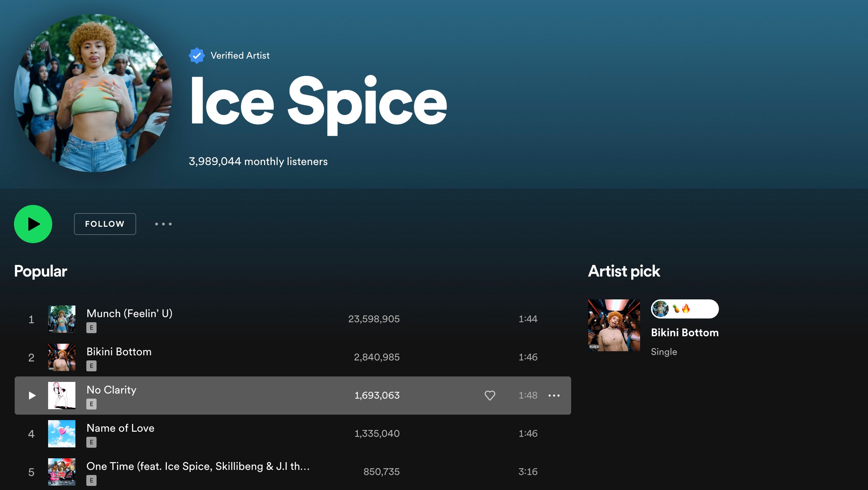Click track number 4 beside Name of Love

(x=31, y=434)
